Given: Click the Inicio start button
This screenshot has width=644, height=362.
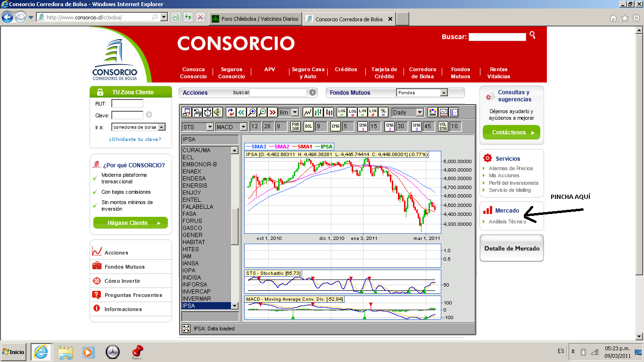Looking at the screenshot, I should tap(14, 352).
